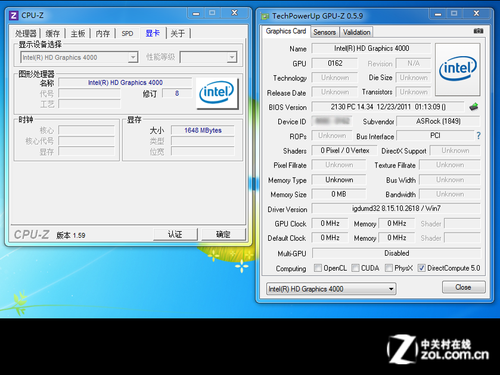Screen dimensions: 500x375
Task: Select the Graphics Card tab in GPU-Z
Action: click(286, 31)
